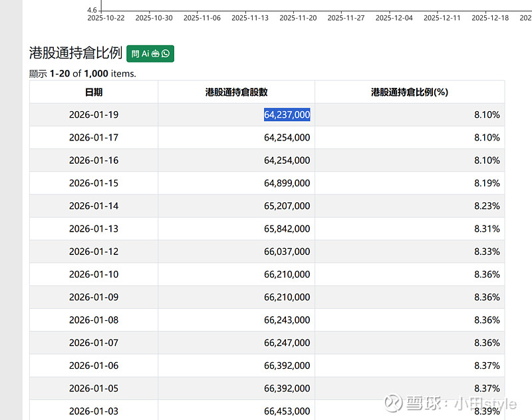Select the 2026-01-15 date row
The height and width of the screenshot is (420, 532).
pos(94,183)
